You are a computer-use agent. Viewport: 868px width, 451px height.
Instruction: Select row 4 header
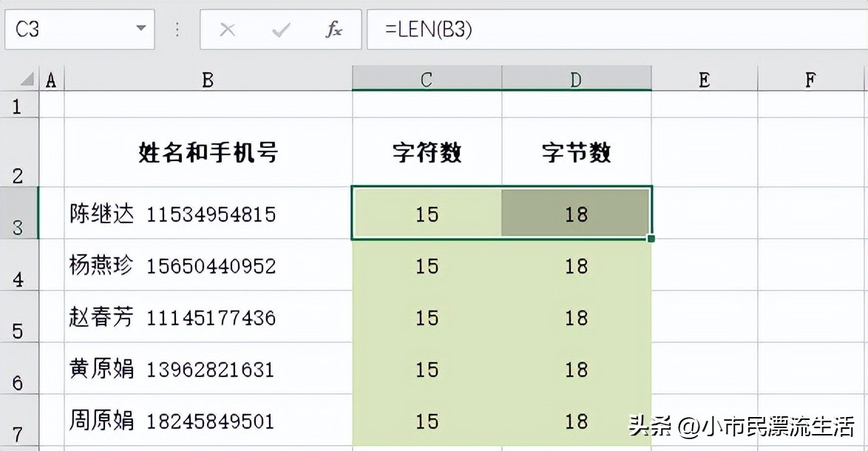19,265
